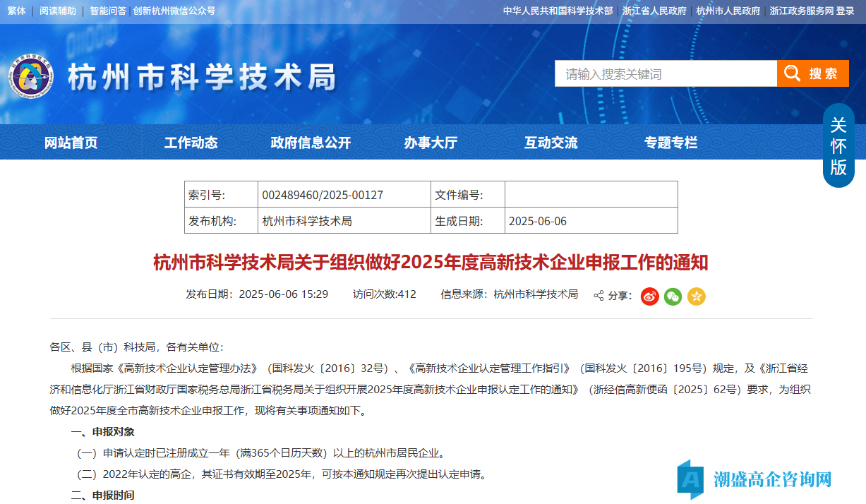Expand the 互动交流 navigation menu
Screen dimensions: 866x504
click(x=551, y=143)
